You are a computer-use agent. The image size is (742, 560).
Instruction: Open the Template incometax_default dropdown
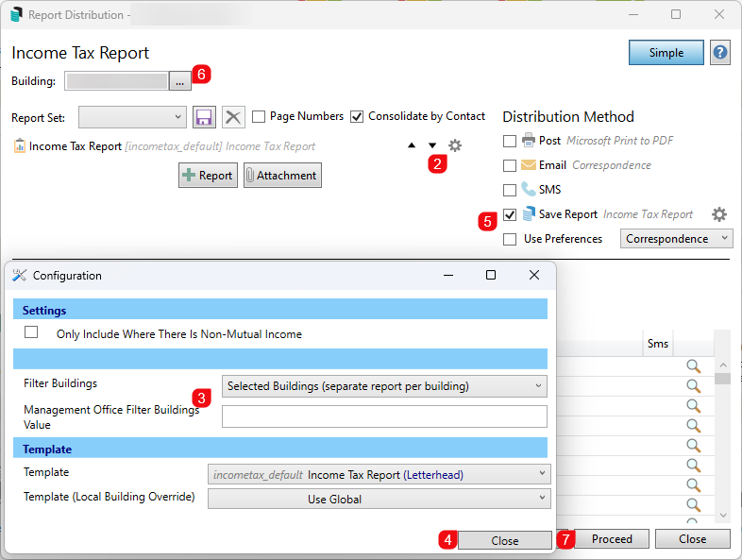pyautogui.click(x=379, y=474)
